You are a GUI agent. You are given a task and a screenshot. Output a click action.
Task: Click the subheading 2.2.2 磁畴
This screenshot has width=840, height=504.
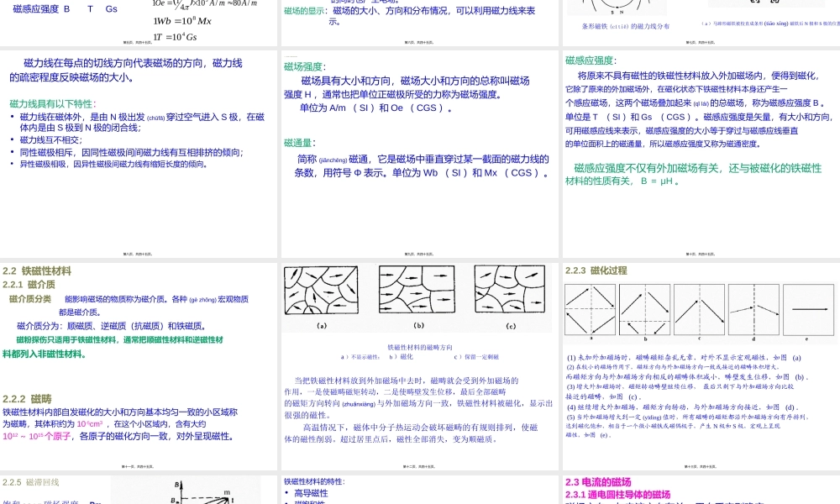click(28, 399)
